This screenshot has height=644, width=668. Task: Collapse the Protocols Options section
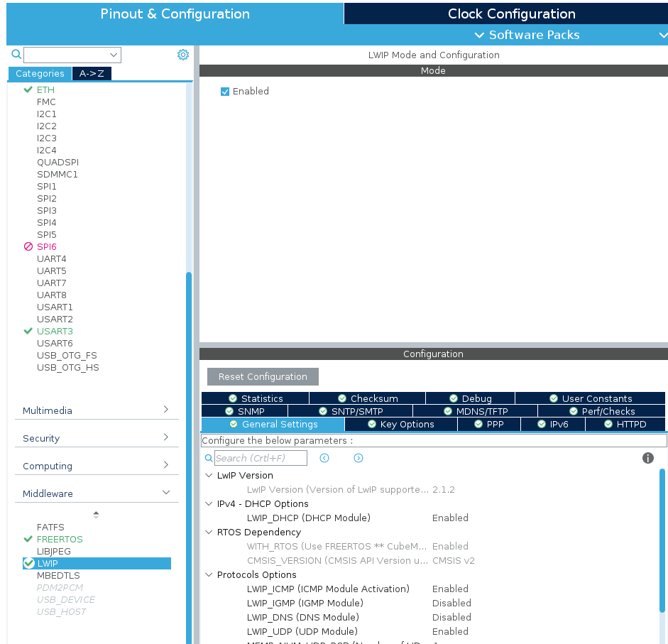[x=209, y=574]
